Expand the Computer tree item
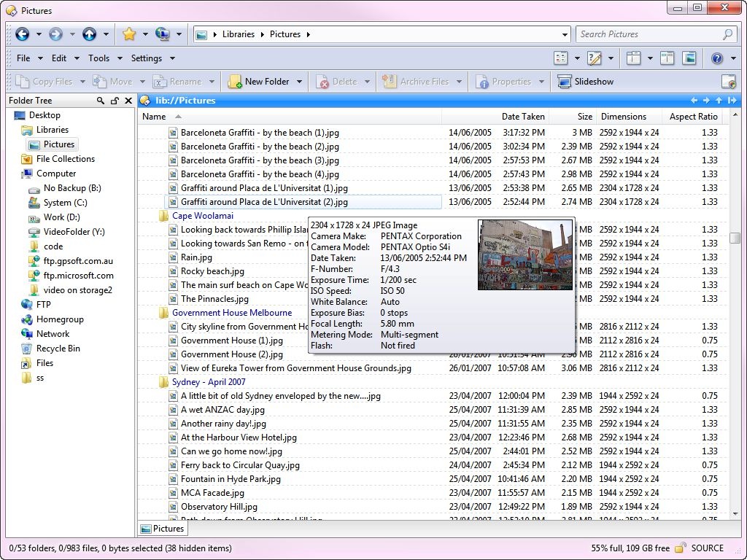The height and width of the screenshot is (560, 747). tap(55, 174)
